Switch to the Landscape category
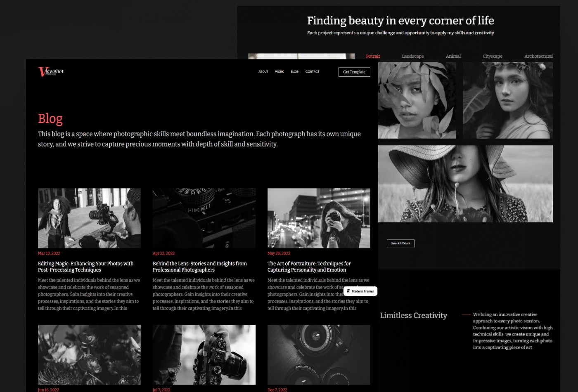578x392 pixels. point(413,56)
